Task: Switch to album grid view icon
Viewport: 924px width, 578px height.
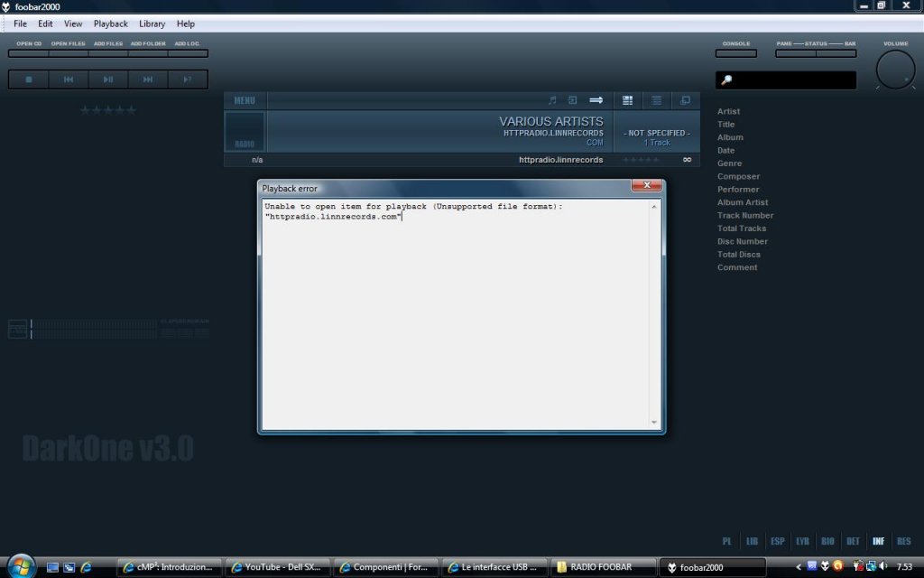Action: (x=628, y=100)
